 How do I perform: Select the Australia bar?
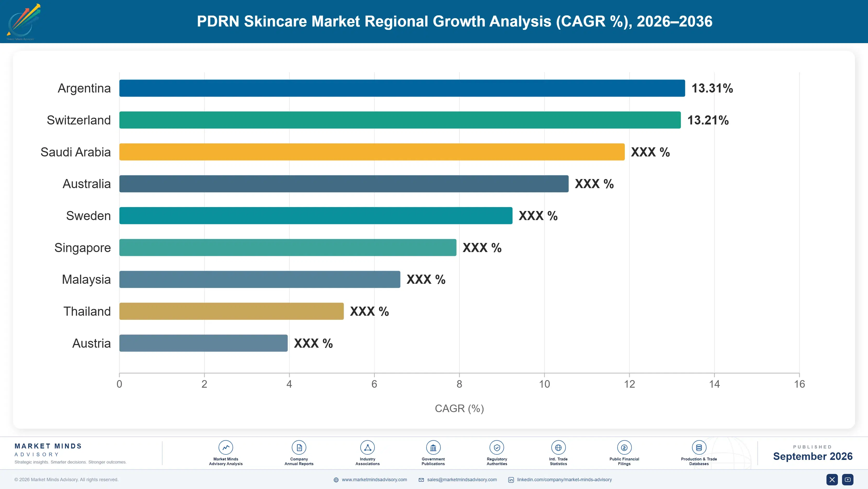(344, 184)
